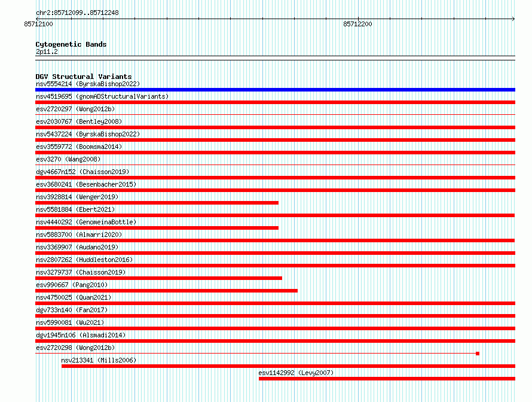Open dgv1945n106 (Alsmadi2014) label
The image size is (532, 402).
81,335
